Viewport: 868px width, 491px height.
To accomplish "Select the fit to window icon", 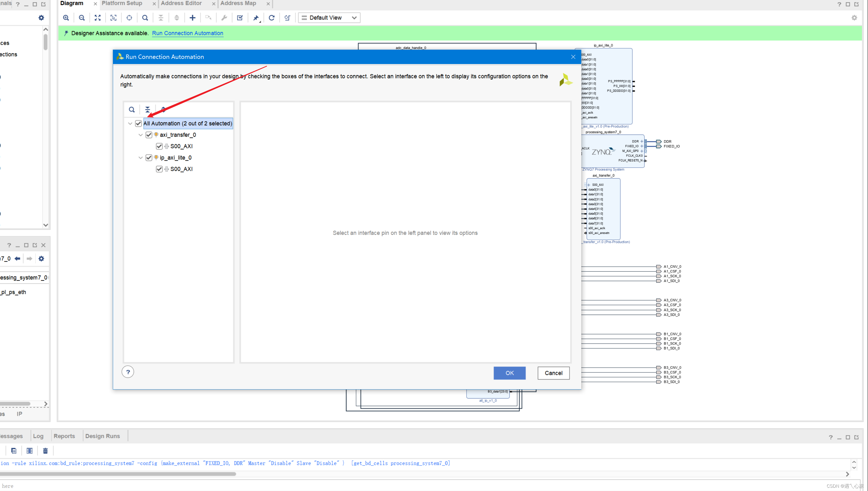I will (97, 17).
